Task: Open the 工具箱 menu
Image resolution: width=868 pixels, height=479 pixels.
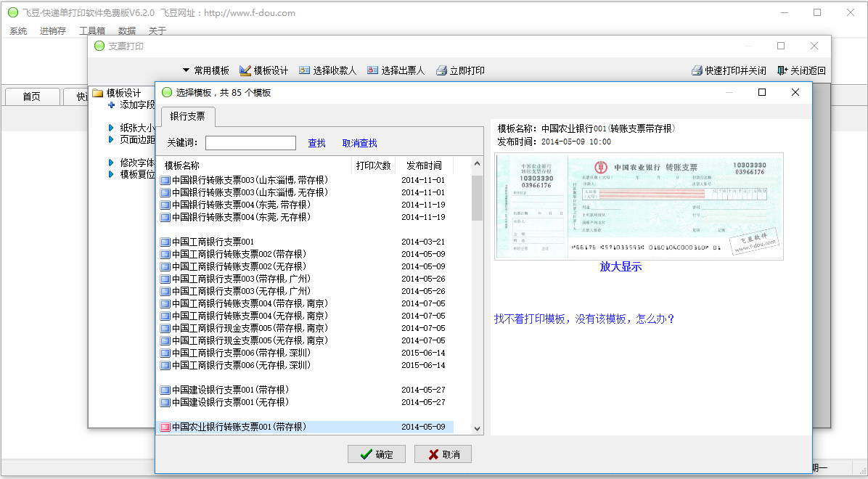Action: (x=92, y=31)
